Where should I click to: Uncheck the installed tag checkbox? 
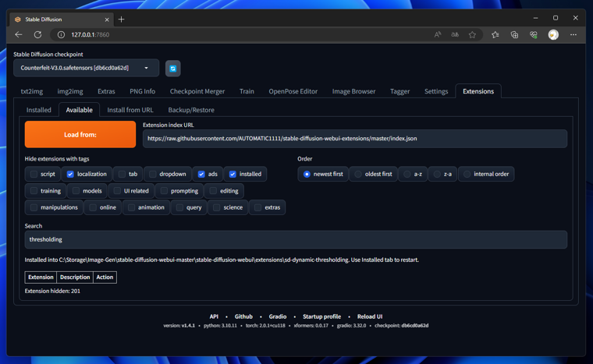click(233, 174)
